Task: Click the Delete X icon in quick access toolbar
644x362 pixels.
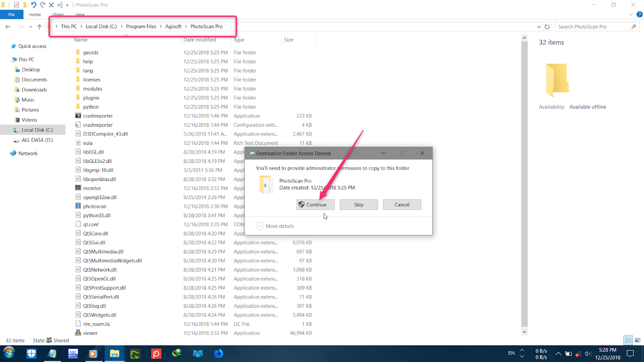Action: (51, 5)
